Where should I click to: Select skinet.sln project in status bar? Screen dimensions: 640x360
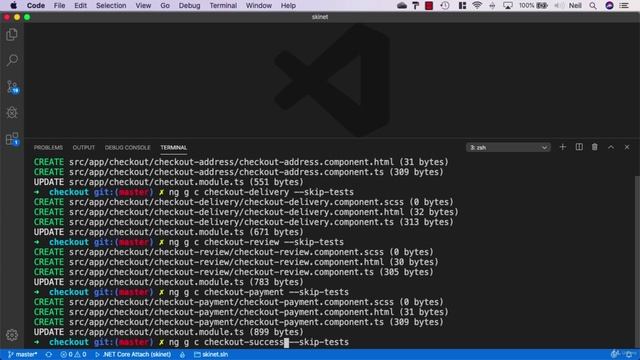(211, 354)
